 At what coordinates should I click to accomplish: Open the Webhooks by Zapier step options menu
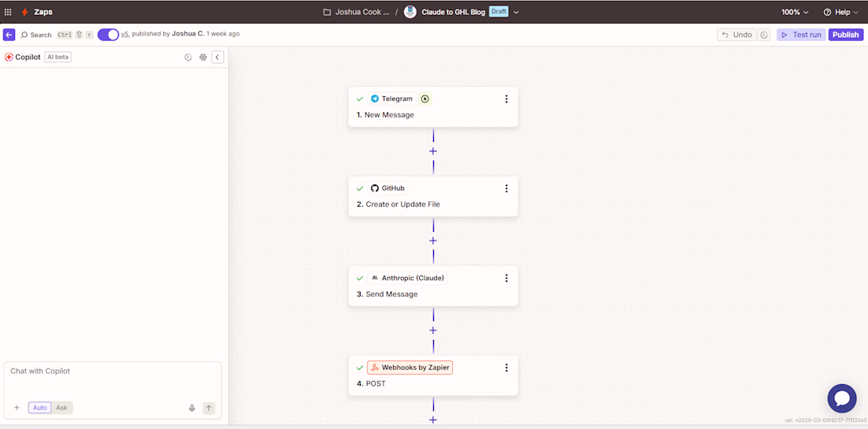pos(507,367)
